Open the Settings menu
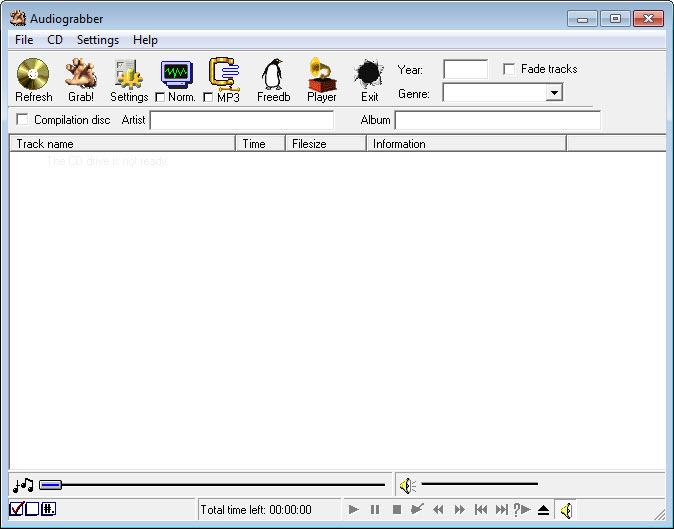Image resolution: width=674 pixels, height=529 pixels. (x=98, y=40)
